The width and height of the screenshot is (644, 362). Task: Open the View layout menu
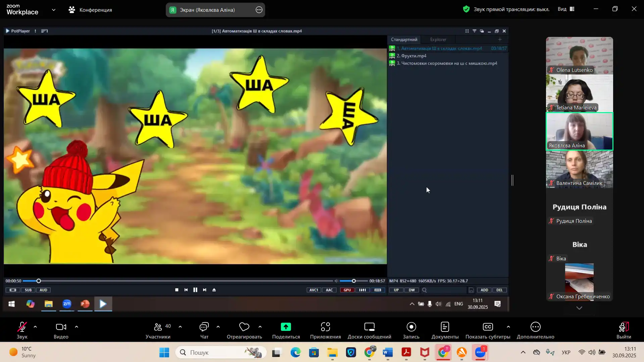[566, 9]
